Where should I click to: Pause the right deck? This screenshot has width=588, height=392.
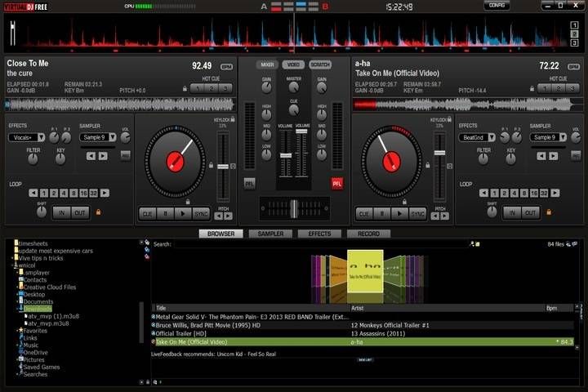pos(382,214)
